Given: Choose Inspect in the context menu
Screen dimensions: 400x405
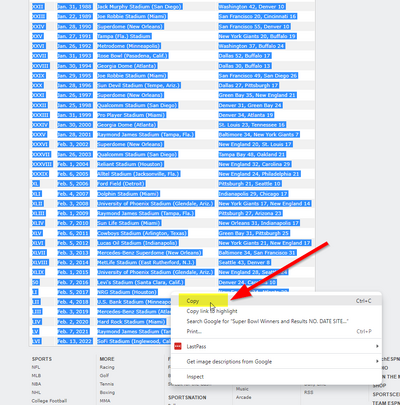Looking at the screenshot, I should tap(276, 377).
